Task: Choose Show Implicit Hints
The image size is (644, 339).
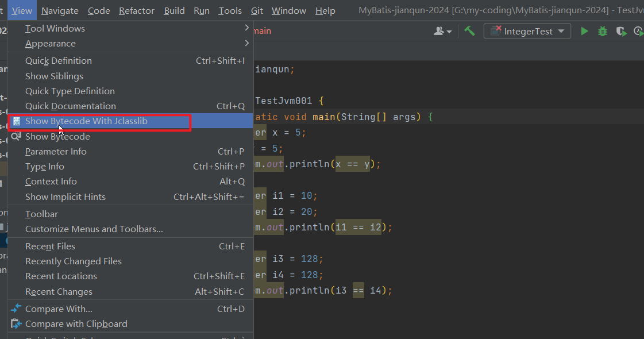Action: tap(130, 197)
